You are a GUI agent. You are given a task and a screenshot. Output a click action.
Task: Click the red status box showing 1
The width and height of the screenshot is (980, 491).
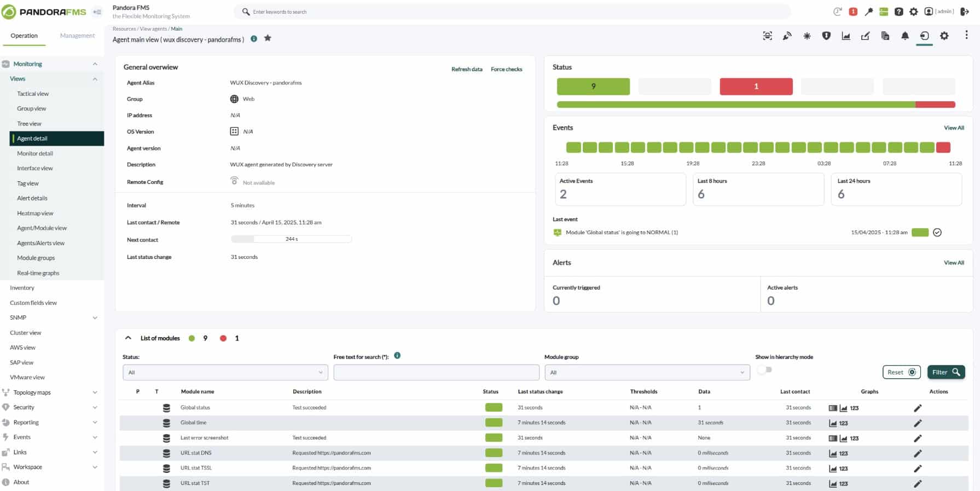[x=756, y=86]
